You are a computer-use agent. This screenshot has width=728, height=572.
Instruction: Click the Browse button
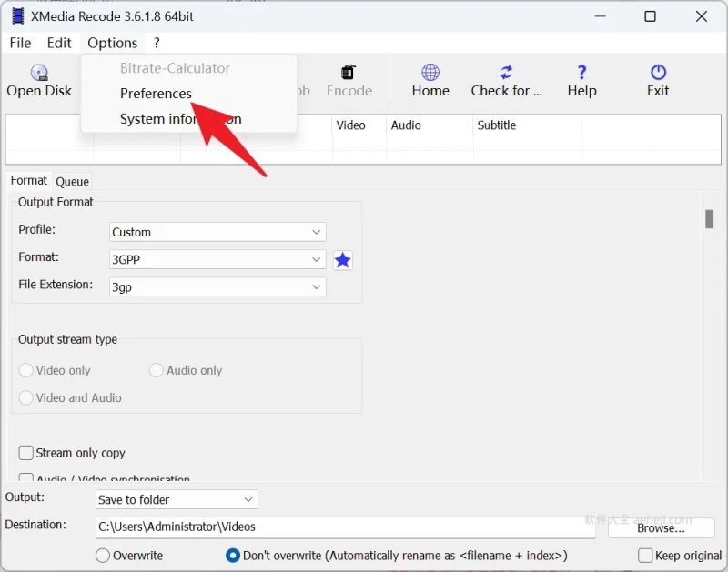pyautogui.click(x=662, y=527)
